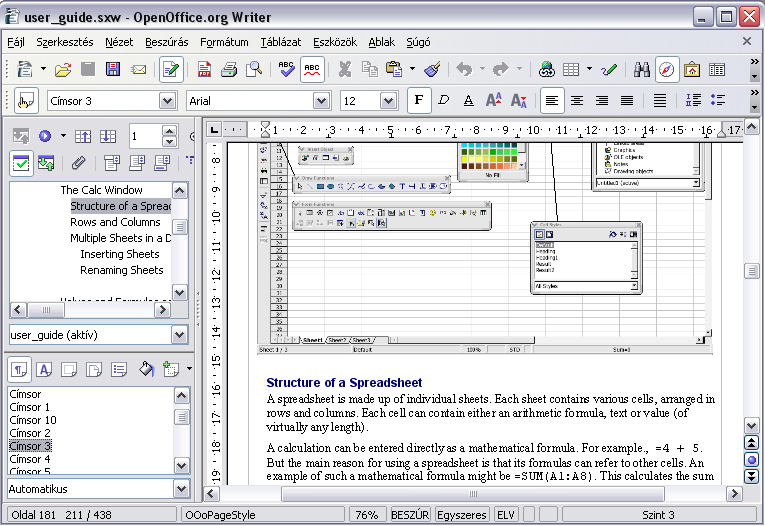765x526 pixels.
Task: Open the Arial font name dropdown
Action: point(321,101)
